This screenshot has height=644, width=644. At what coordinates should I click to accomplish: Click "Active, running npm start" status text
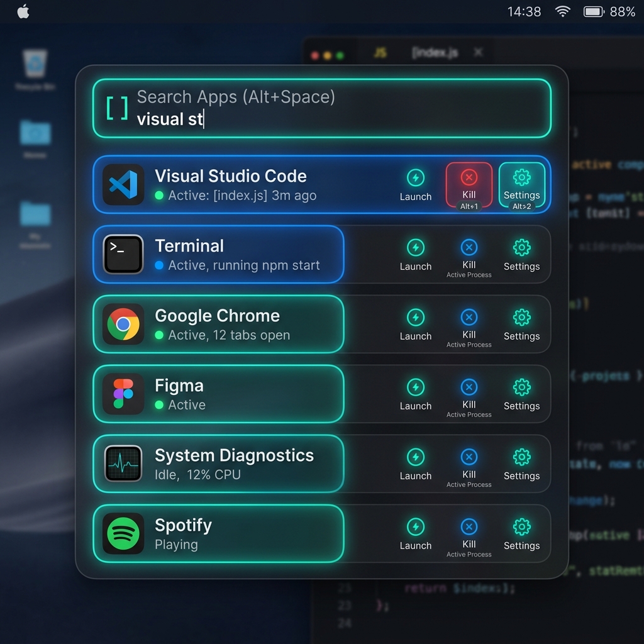pos(244,265)
